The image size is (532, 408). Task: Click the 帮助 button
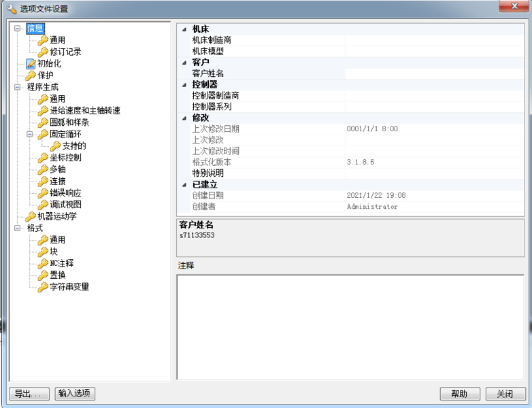click(x=460, y=394)
